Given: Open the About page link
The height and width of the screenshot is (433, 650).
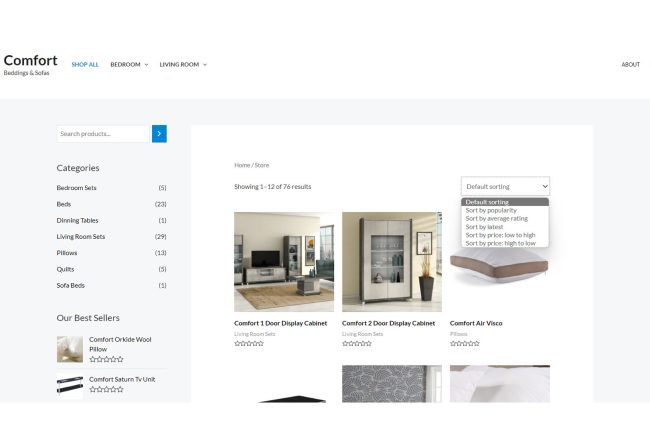Looking at the screenshot, I should [630, 65].
